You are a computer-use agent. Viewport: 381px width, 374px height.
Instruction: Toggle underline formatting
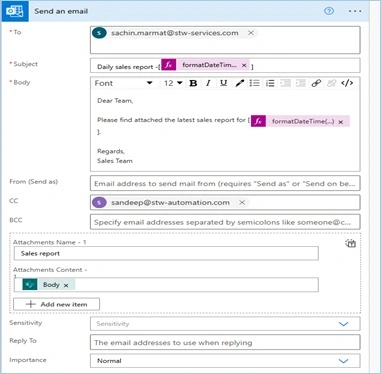coord(223,83)
